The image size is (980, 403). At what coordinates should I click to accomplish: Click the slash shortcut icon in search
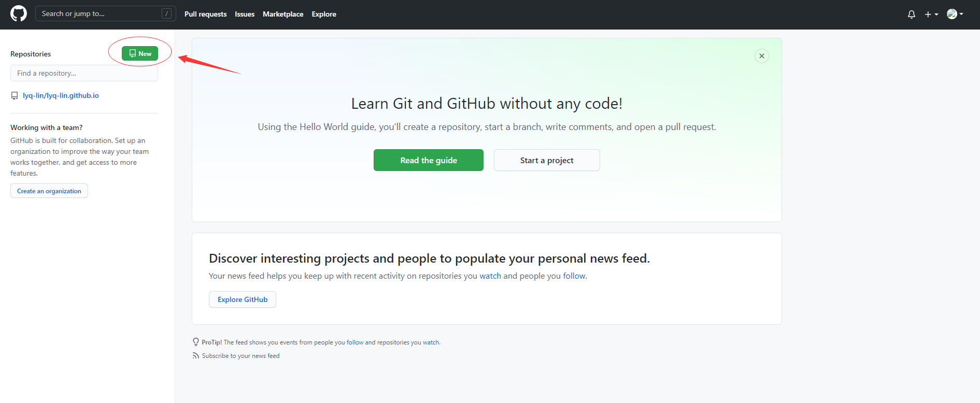click(x=167, y=14)
